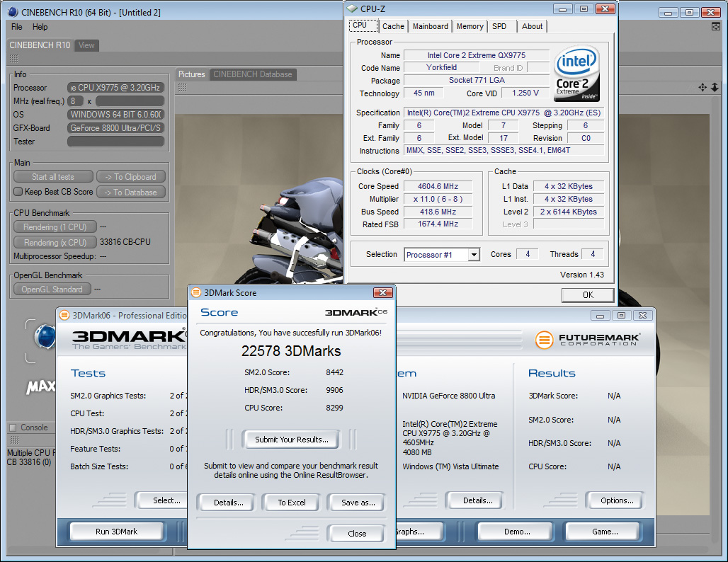Click Start all tests in CINEBENCH
728x562 pixels.
(x=53, y=177)
